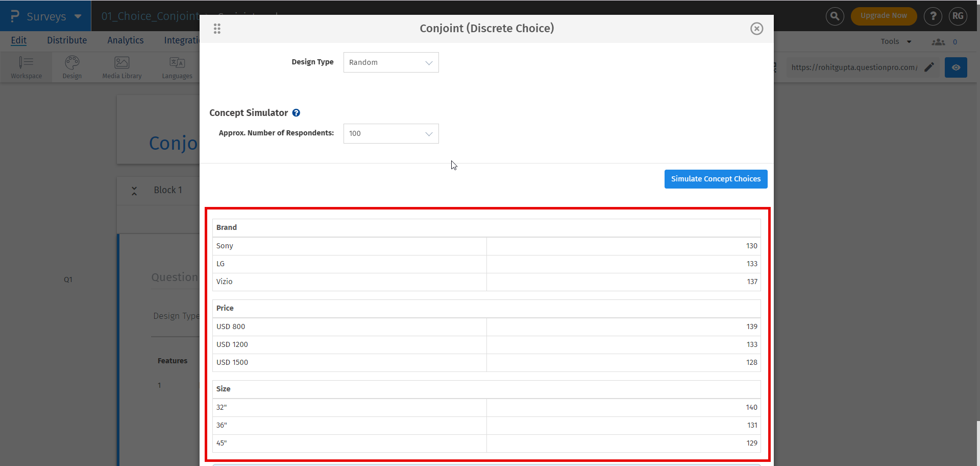Click the Brand table header
The image size is (980, 466).
click(486, 228)
